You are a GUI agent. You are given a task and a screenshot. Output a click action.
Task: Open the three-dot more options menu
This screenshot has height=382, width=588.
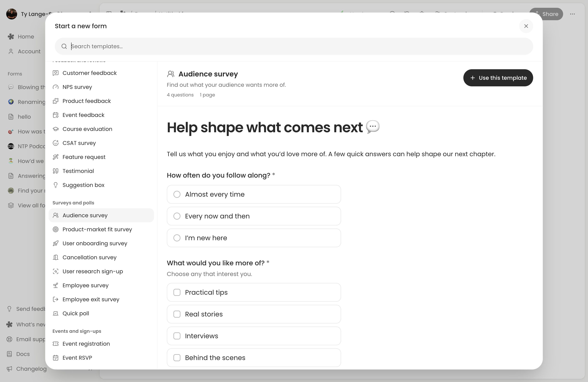[x=572, y=14]
